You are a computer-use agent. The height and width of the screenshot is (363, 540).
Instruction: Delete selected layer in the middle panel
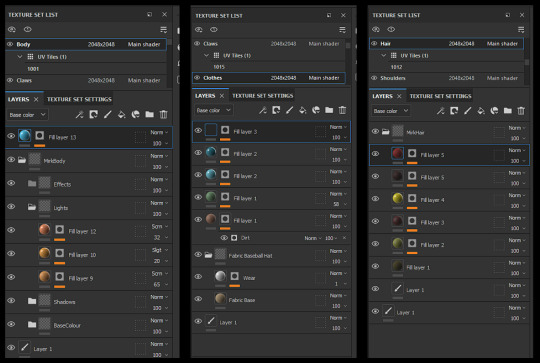point(342,110)
